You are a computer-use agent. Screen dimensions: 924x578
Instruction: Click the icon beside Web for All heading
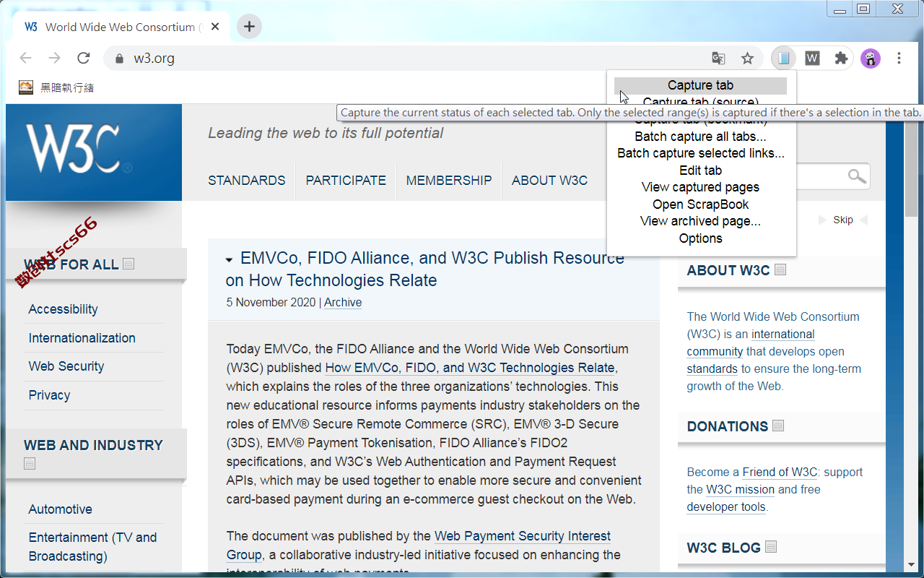(128, 264)
